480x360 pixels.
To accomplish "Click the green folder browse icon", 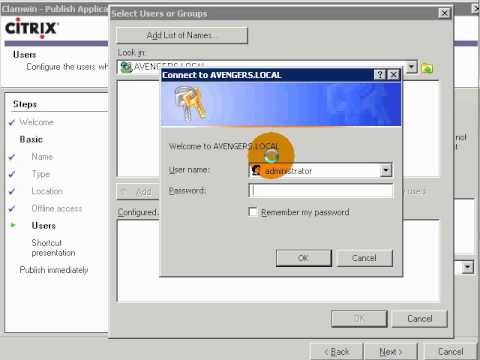I will click(x=427, y=68).
